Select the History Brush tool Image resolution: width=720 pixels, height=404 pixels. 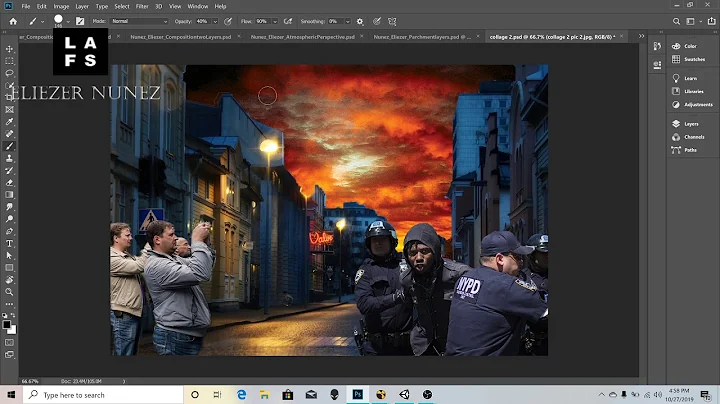[x=9, y=170]
